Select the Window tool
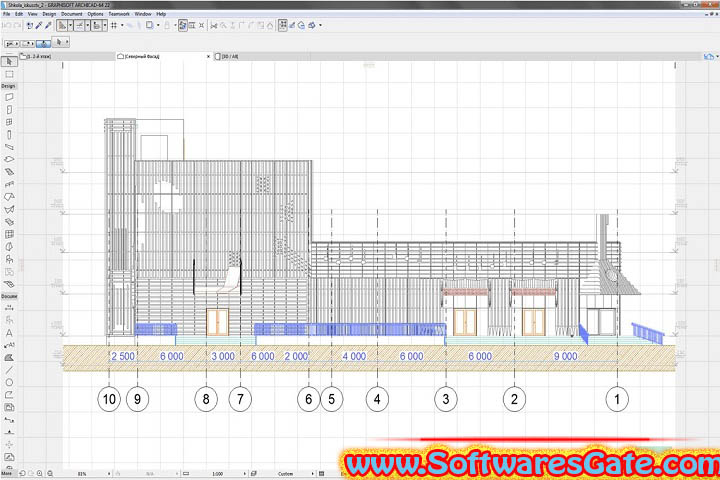This screenshot has width=720, height=480. point(9,122)
